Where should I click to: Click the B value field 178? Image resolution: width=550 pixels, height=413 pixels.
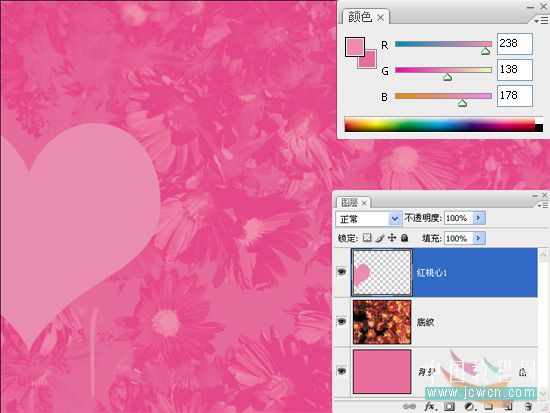tap(515, 96)
